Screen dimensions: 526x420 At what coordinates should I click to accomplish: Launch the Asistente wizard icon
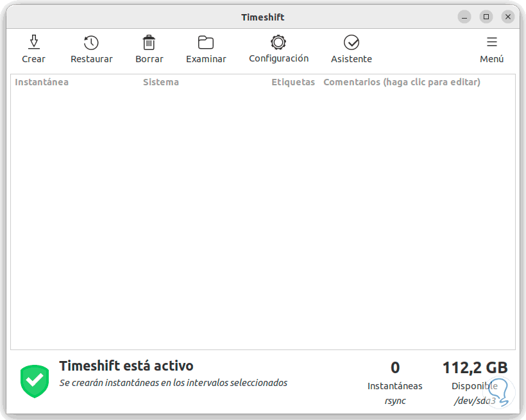pyautogui.click(x=351, y=42)
